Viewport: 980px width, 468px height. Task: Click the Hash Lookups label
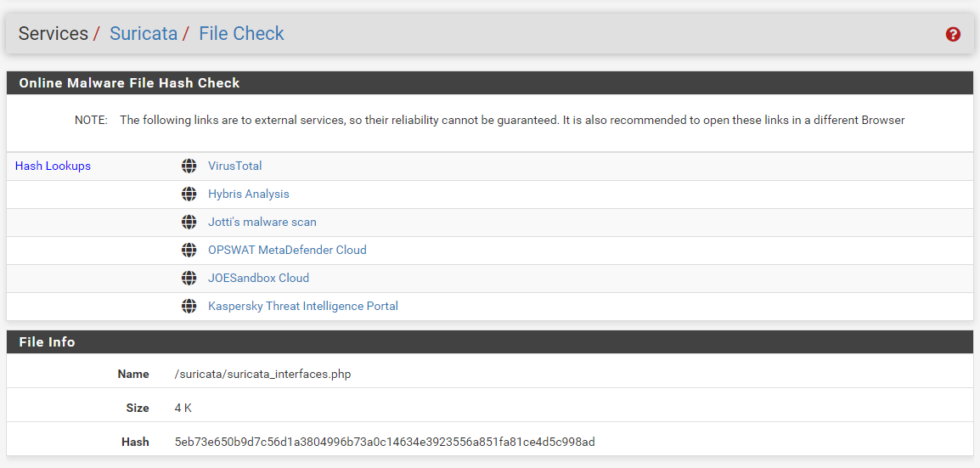click(x=54, y=166)
